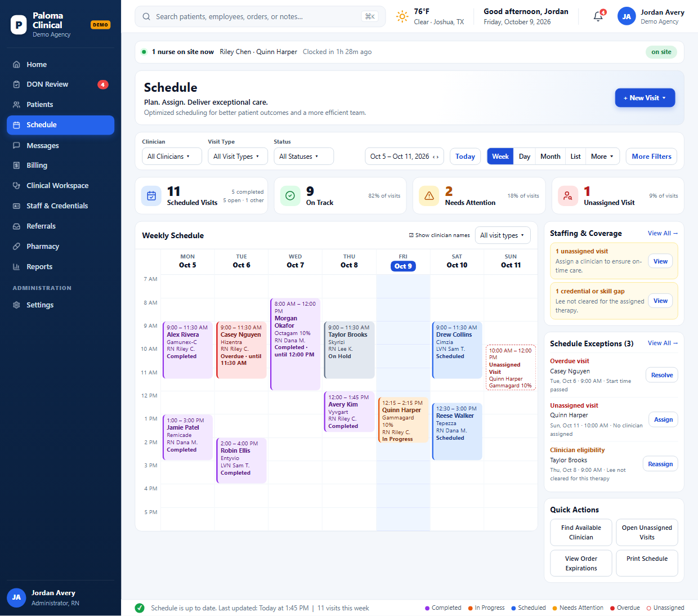Click the search magnifier icon
The image size is (698, 616).
[146, 16]
